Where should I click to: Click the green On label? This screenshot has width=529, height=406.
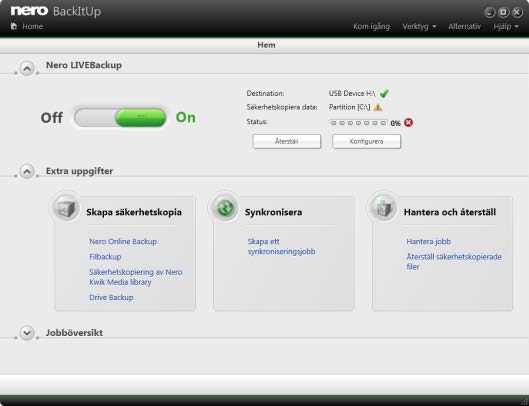[185, 117]
